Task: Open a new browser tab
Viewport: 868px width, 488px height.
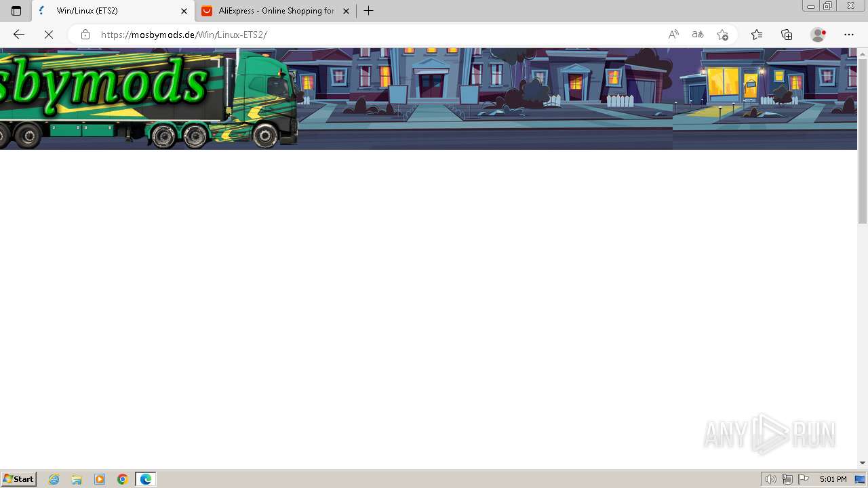Action: 368,11
